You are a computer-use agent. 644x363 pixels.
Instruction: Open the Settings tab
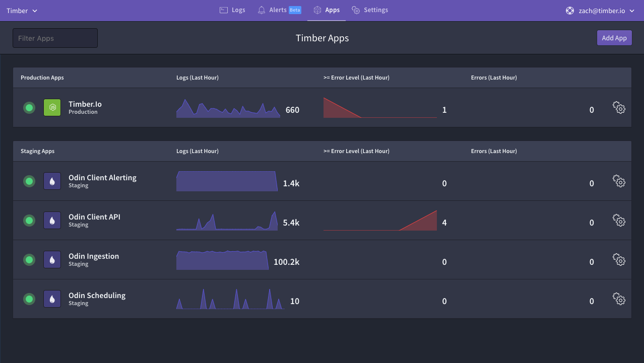coord(370,10)
